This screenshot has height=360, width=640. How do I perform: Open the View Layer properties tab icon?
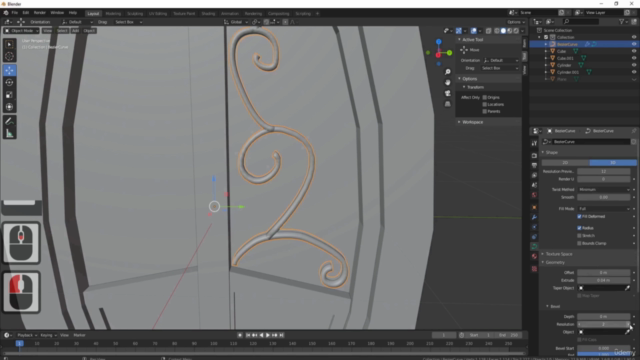coord(534,175)
